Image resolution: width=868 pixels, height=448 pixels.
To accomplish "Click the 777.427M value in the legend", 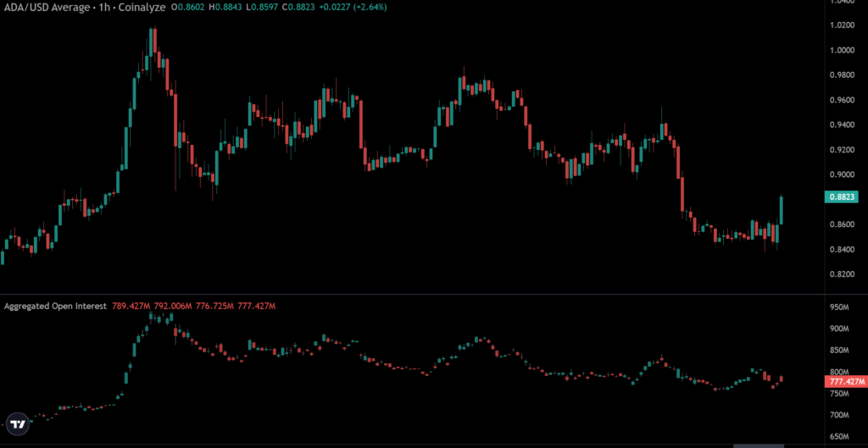I will click(256, 306).
